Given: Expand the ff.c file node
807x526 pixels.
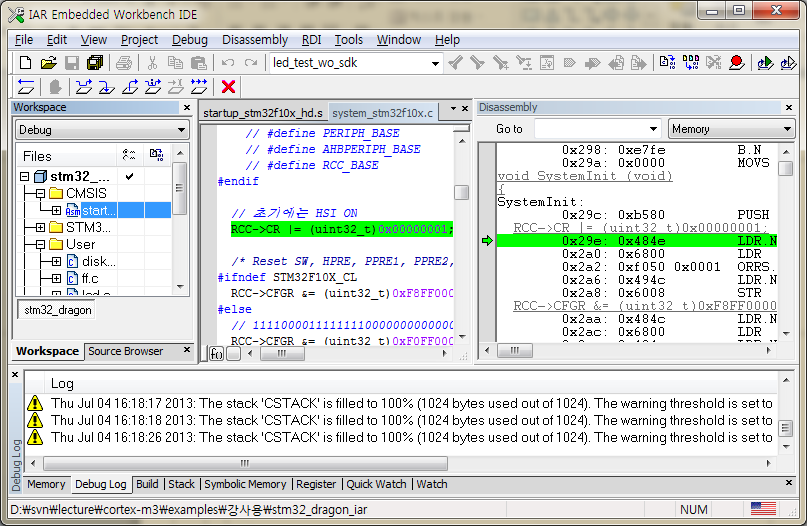Looking at the screenshot, I should 57,278.
